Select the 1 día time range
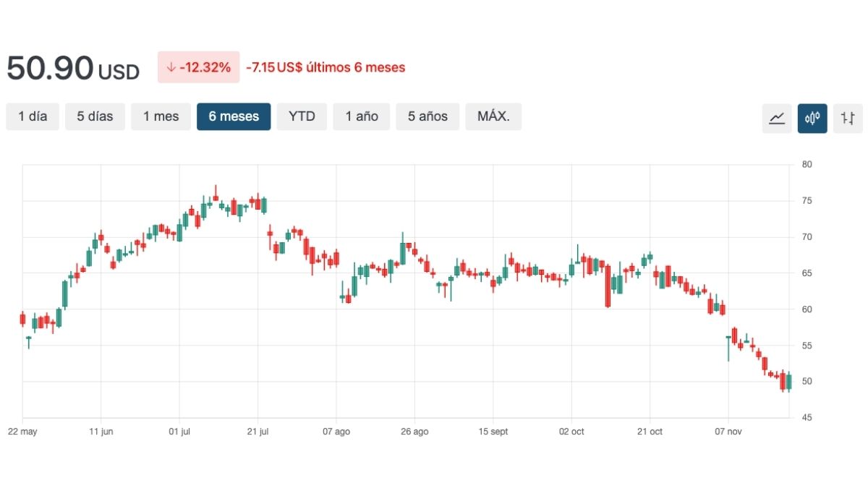The width and height of the screenshot is (868, 488). (33, 116)
